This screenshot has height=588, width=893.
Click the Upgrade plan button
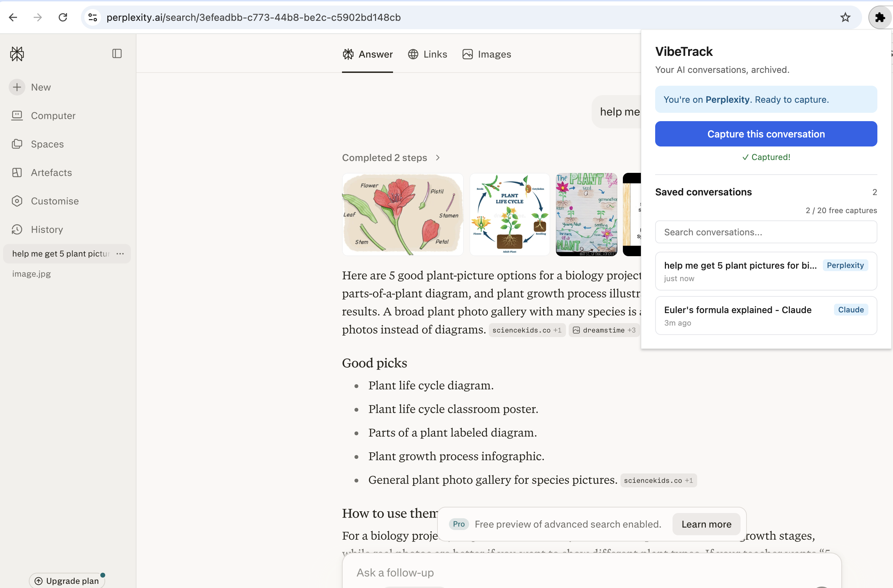coord(67,580)
